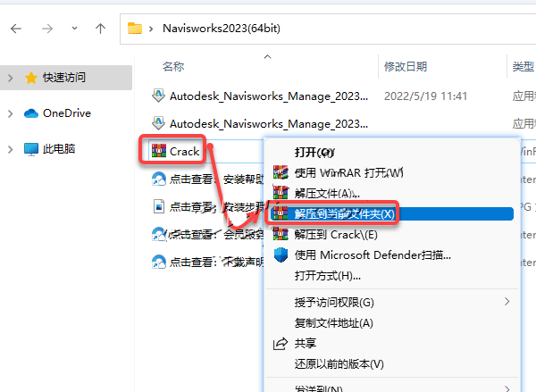Screen dimensions: 536x392
Task: Choose 解压到 Crack\(E) menu entry
Action: pyautogui.click(x=336, y=235)
